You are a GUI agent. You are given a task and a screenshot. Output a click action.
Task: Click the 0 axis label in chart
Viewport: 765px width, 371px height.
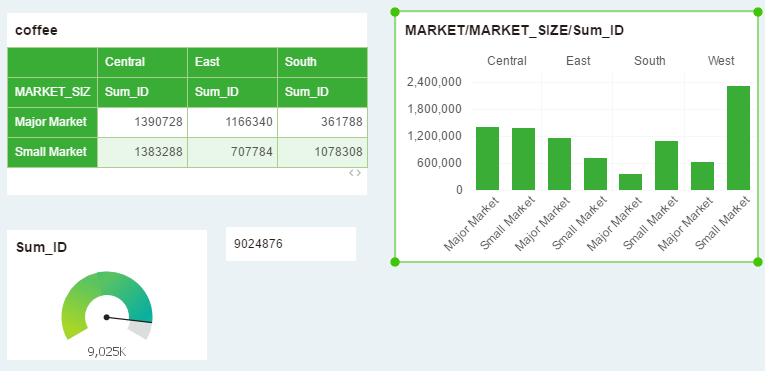click(x=460, y=190)
